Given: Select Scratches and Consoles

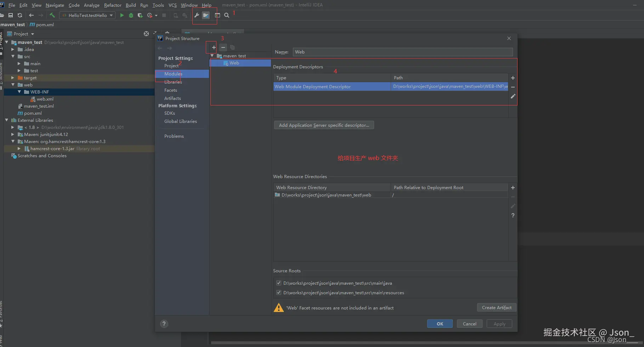Looking at the screenshot, I should (x=42, y=155).
